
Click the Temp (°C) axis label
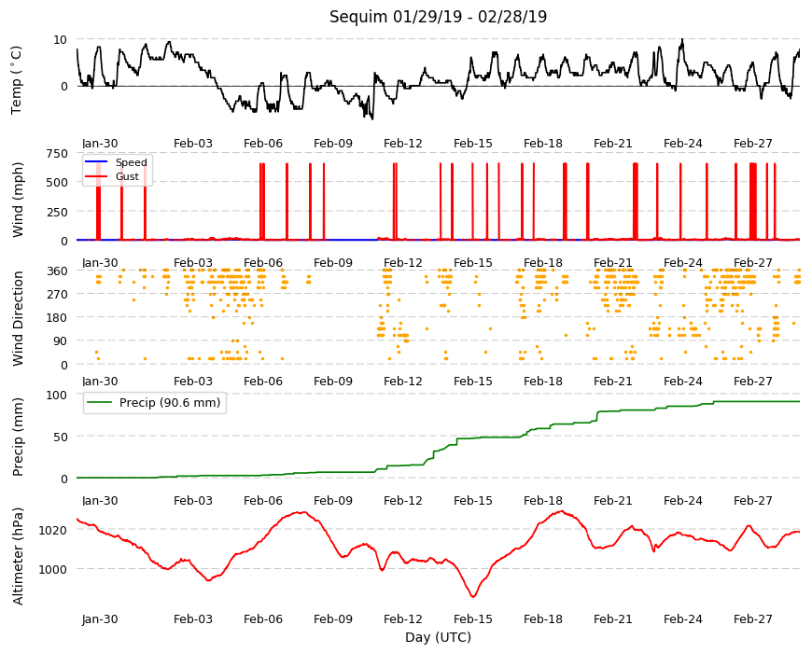17,79
